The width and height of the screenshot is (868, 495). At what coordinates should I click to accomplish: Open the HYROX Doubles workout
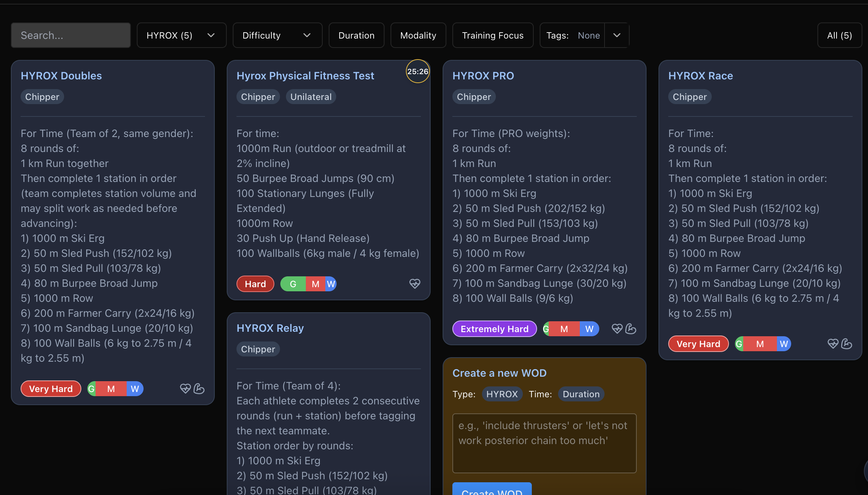click(x=61, y=76)
